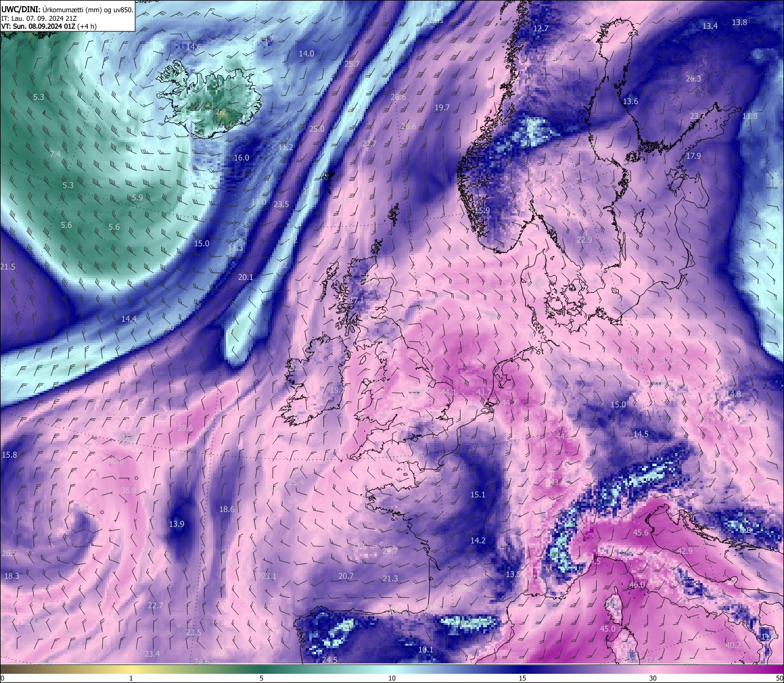Click the 15.1 value over France
Image resolution: width=784 pixels, height=683 pixels.
[x=478, y=495]
